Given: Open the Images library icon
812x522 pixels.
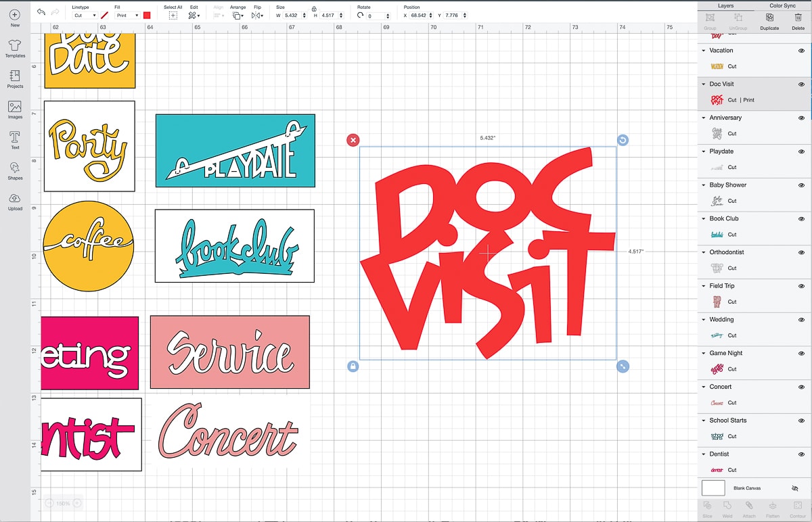Looking at the screenshot, I should [15, 108].
